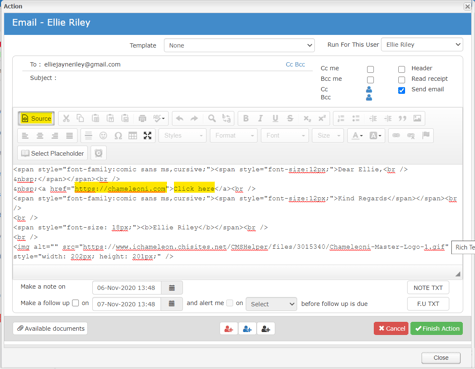
Task: Apply Superscript formatting
Action: click(322, 118)
